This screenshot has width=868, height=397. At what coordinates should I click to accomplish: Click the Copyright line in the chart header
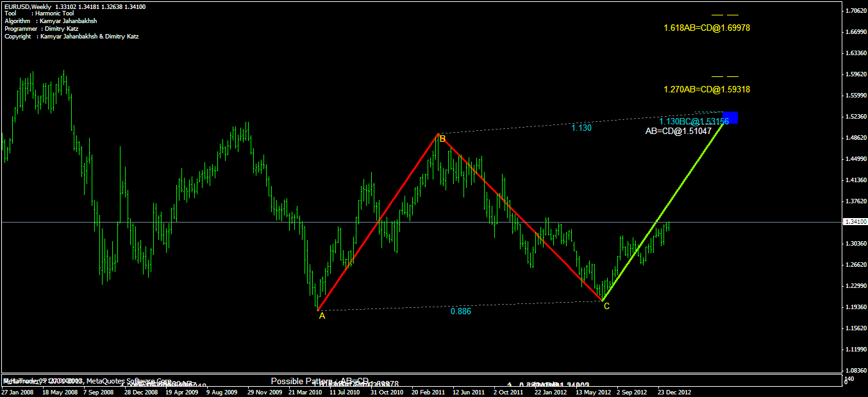[71, 37]
